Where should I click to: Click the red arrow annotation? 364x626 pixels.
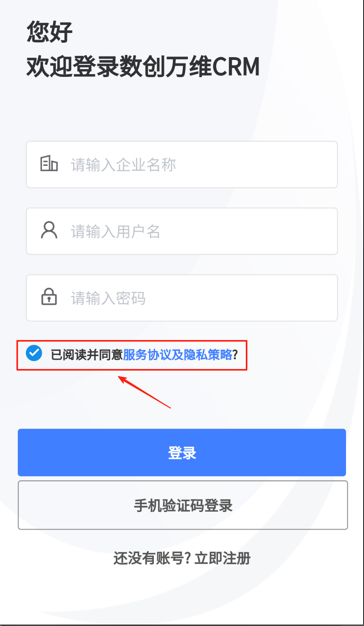[x=144, y=392]
